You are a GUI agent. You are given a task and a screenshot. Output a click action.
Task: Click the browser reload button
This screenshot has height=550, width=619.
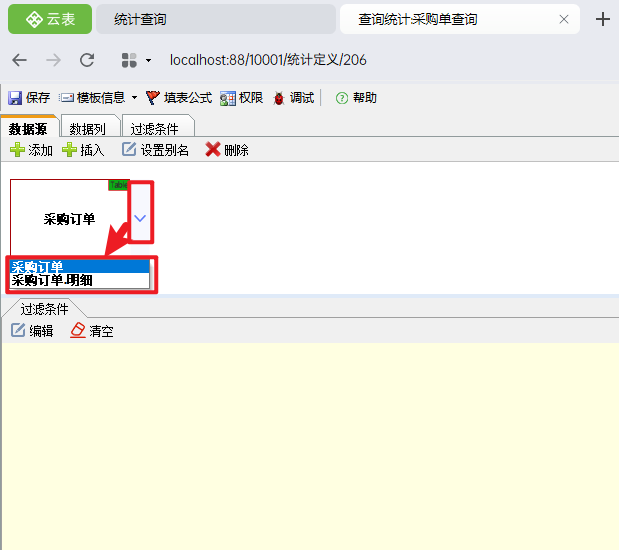tap(87, 60)
